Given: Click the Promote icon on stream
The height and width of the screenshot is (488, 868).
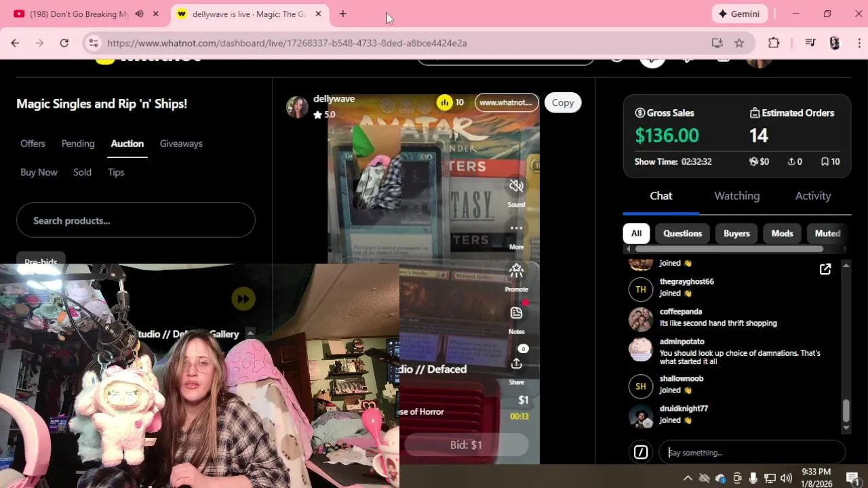Looking at the screenshot, I should click(516, 271).
